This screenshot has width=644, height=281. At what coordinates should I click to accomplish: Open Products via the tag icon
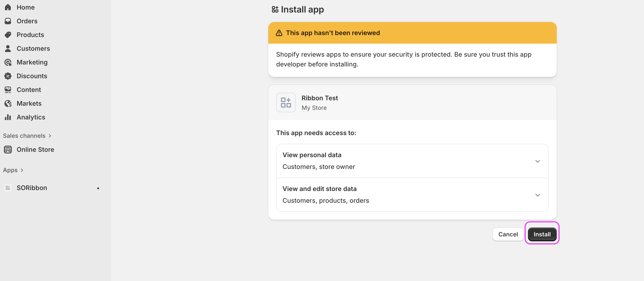click(x=8, y=35)
